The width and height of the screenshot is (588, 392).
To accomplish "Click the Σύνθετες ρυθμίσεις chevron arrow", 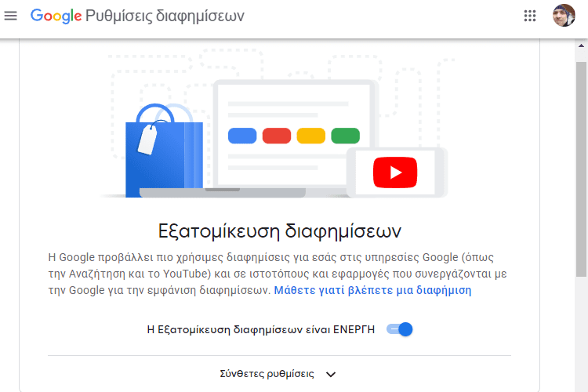I will pyautogui.click(x=331, y=375).
